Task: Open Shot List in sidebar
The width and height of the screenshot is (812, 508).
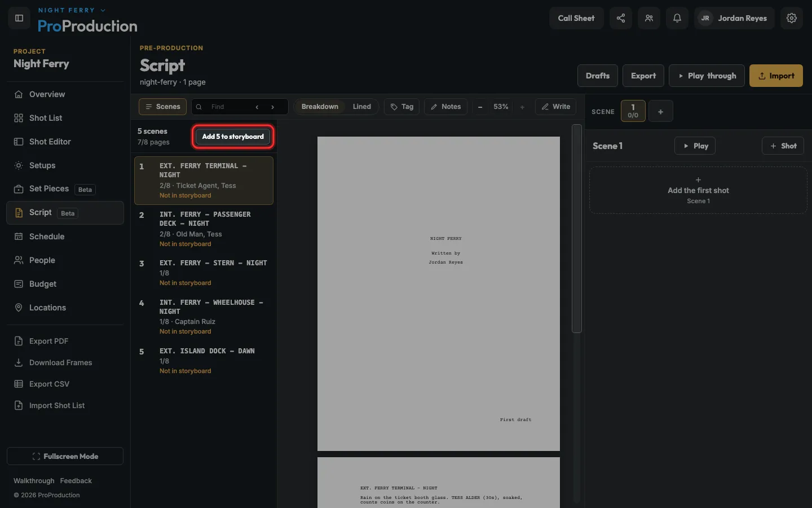Action: click(x=65, y=118)
